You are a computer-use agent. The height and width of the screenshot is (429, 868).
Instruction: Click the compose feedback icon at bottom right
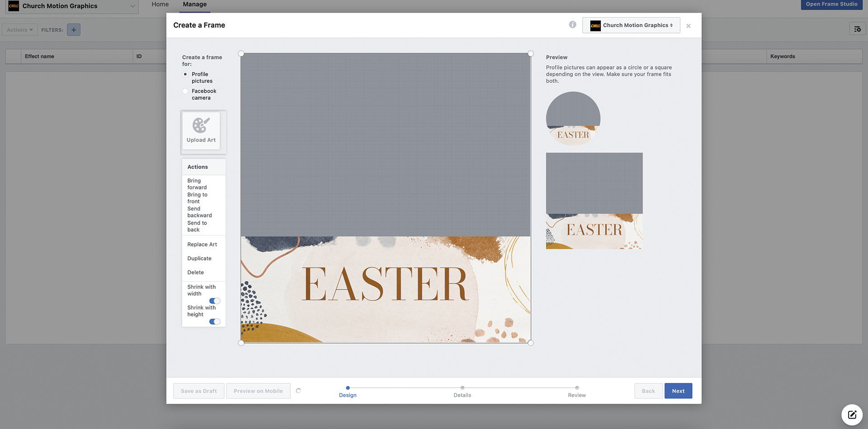(x=852, y=415)
